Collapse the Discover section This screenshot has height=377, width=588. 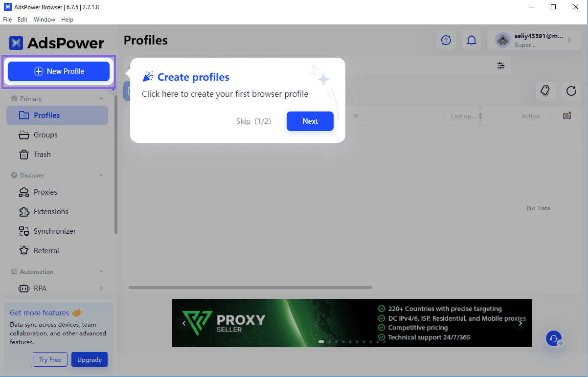tap(101, 175)
